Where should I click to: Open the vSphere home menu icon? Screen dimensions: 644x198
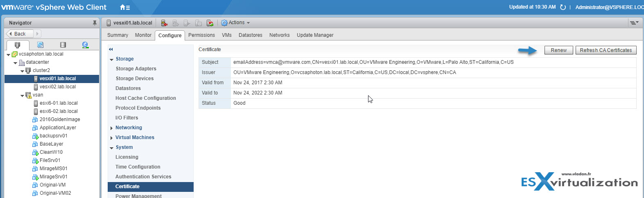point(125,7)
